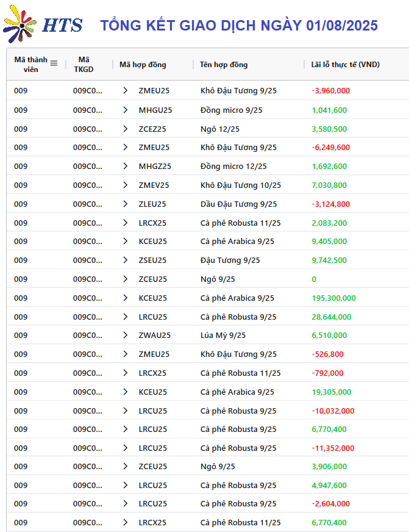Open the Mã thành viên column menu icon
Screen dimensions: 409x532
(54, 63)
